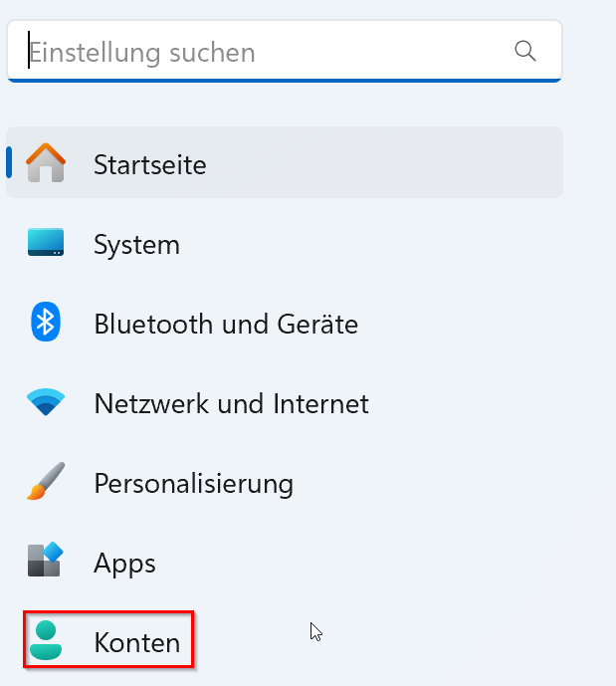Open the System settings category
The image size is (616, 686).
pyautogui.click(x=137, y=245)
